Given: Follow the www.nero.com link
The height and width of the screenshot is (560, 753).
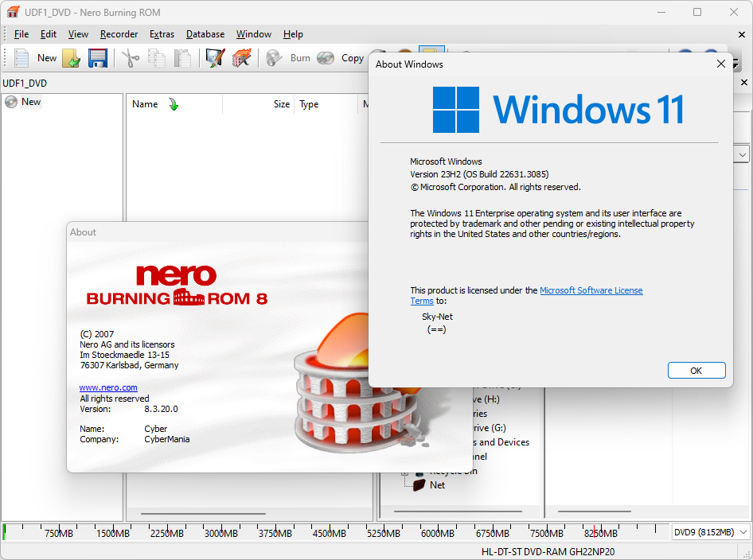Looking at the screenshot, I should coord(108,387).
